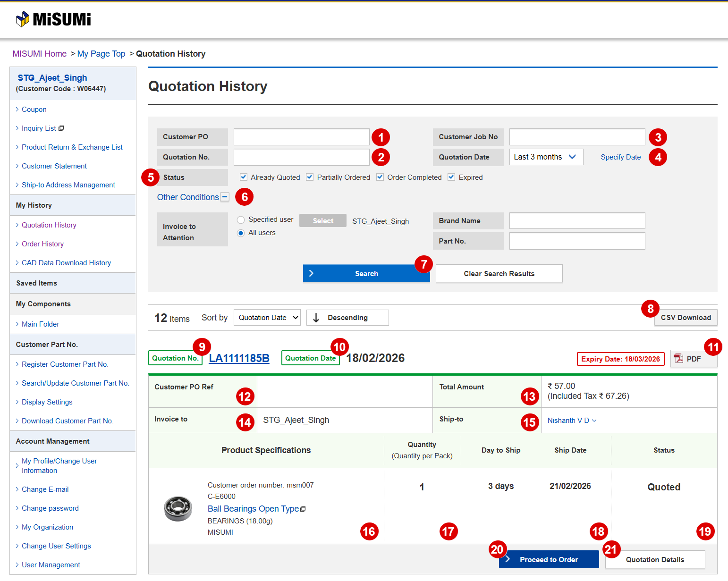728x581 pixels.
Task: Click the ball bearing product thumbnail
Action: coord(178,508)
